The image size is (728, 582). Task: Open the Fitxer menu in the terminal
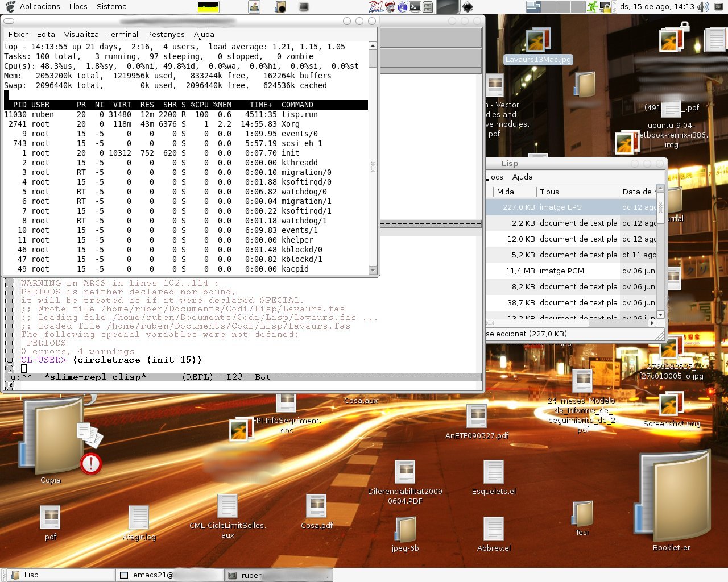click(x=18, y=34)
